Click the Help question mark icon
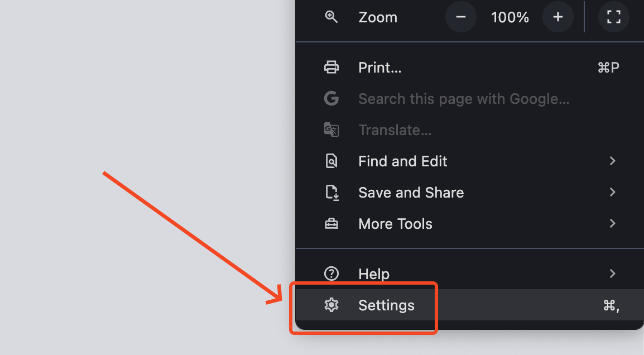 tap(331, 274)
